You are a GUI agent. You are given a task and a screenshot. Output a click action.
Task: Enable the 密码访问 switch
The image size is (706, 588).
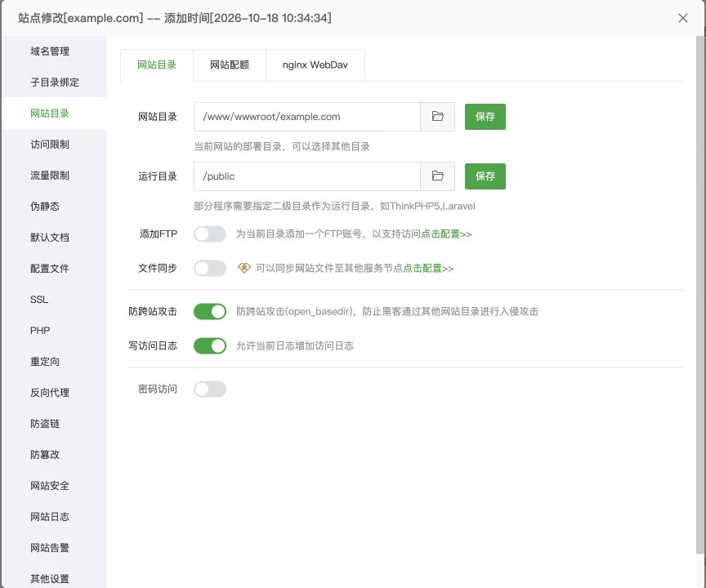[210, 390]
